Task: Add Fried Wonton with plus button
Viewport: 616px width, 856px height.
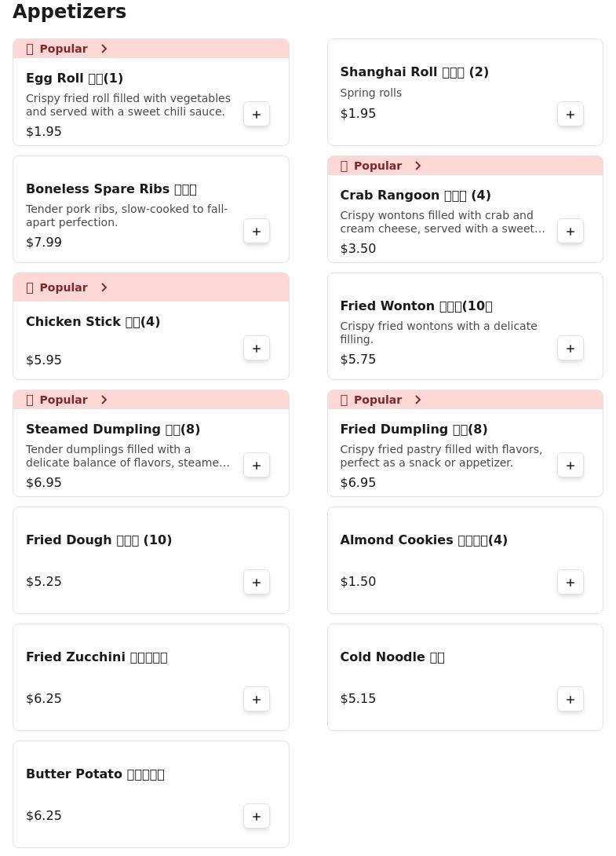Action: (x=570, y=349)
